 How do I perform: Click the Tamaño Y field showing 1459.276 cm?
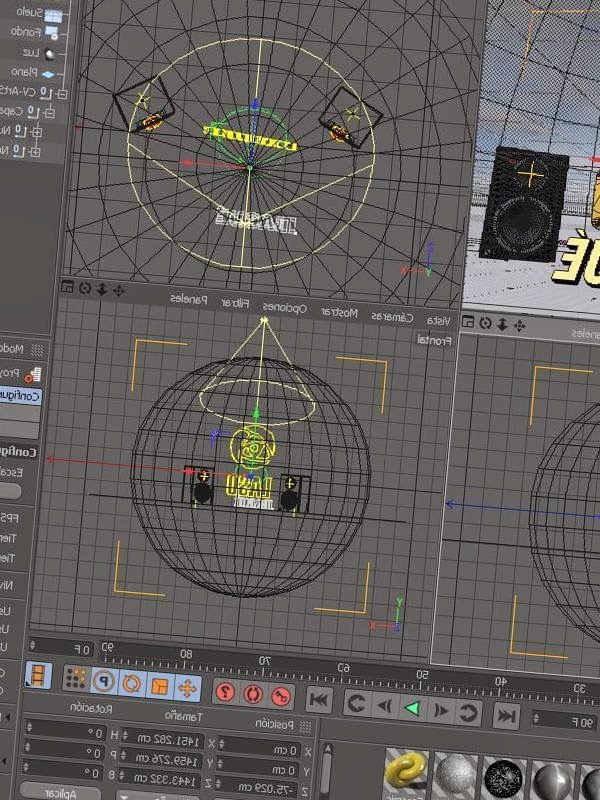[x=163, y=759]
